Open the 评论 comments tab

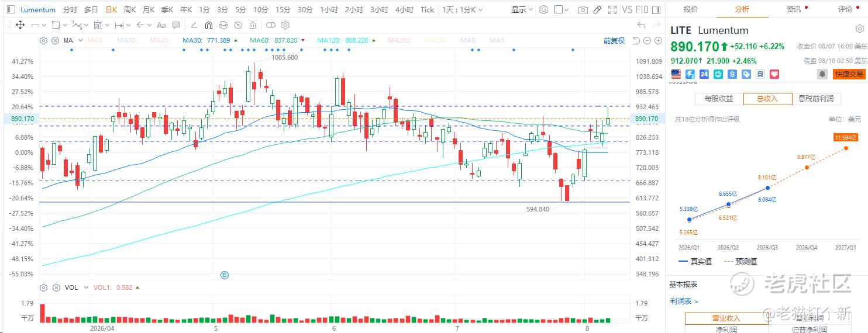click(x=845, y=9)
